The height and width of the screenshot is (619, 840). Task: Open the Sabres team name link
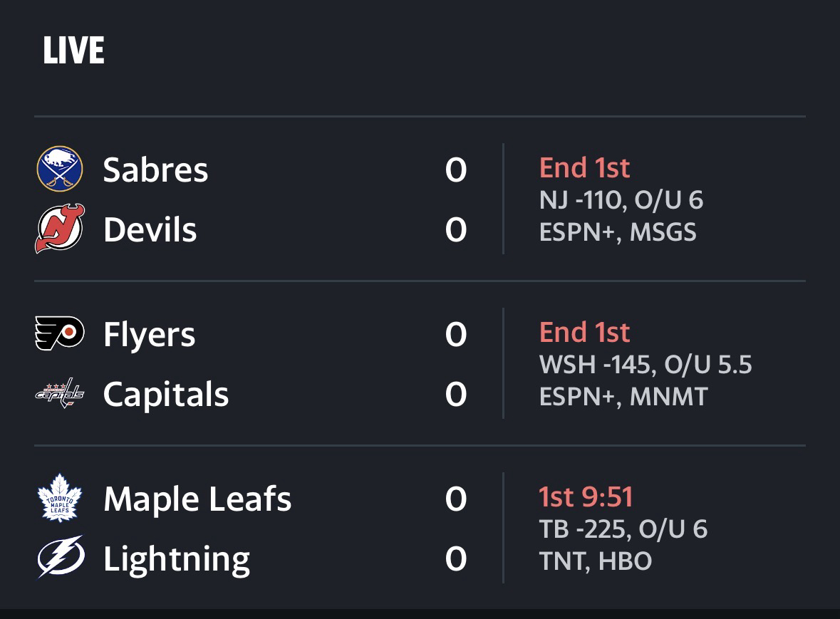(x=155, y=170)
